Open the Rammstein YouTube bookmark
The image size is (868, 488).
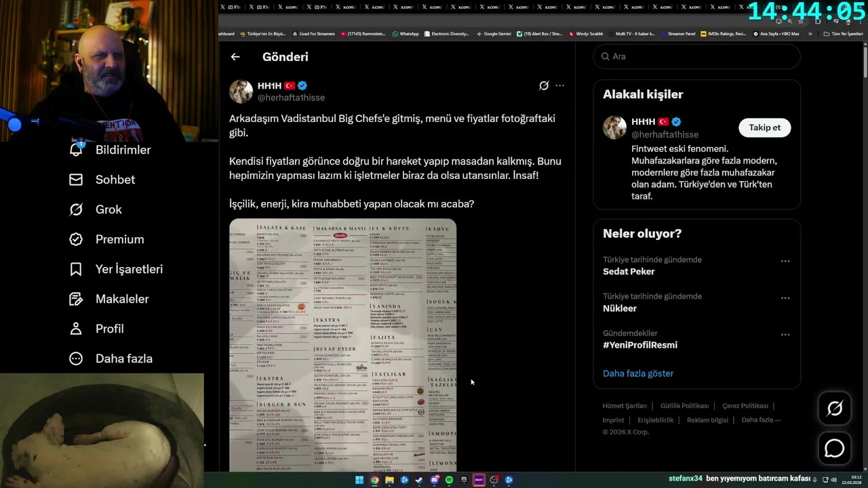[363, 33]
